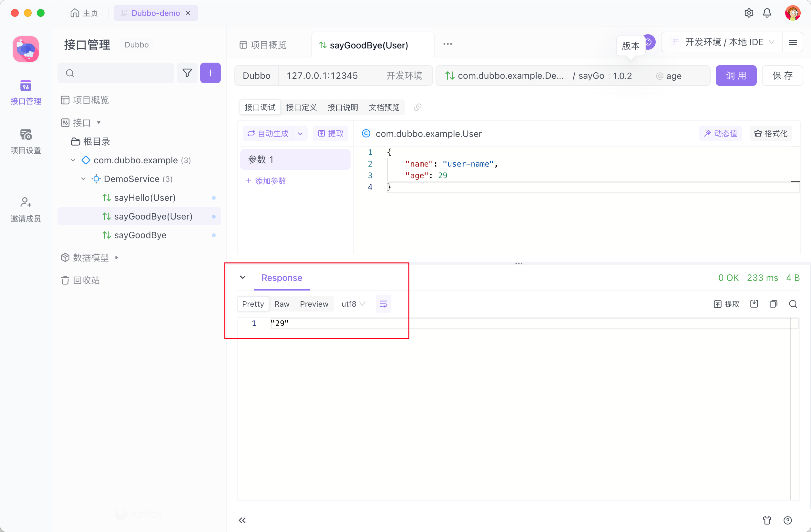Switch response view to Raw
The height and width of the screenshot is (532, 811).
282,304
